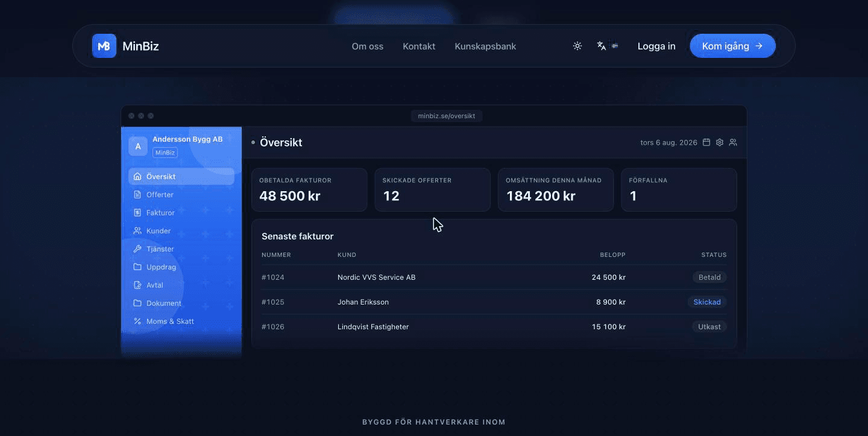
Task: Click the Dokument folder icon
Action: (x=137, y=303)
